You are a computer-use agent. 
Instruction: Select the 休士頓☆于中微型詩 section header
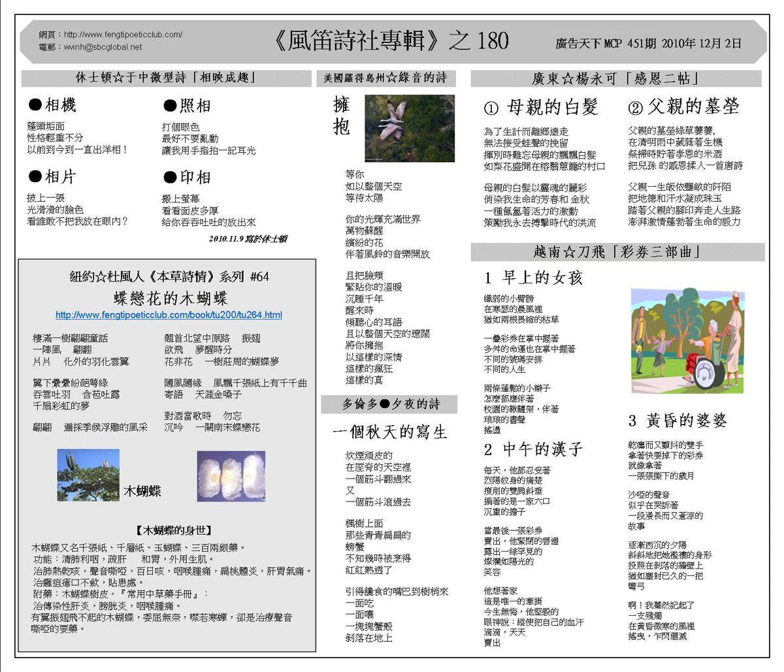(x=166, y=78)
